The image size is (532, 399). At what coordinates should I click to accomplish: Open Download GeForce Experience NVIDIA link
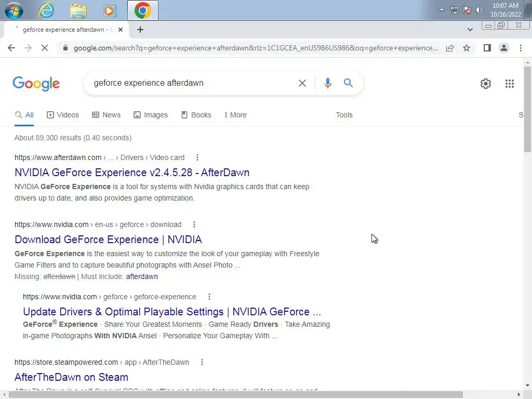[x=108, y=240]
